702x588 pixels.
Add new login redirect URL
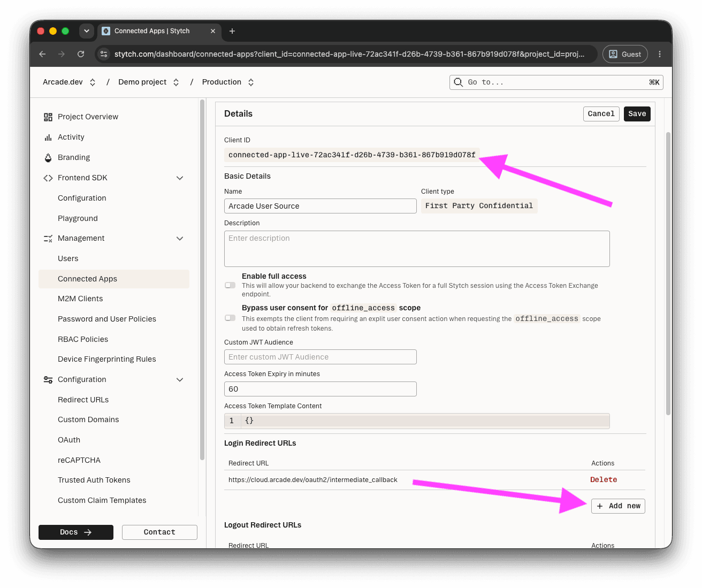click(618, 506)
